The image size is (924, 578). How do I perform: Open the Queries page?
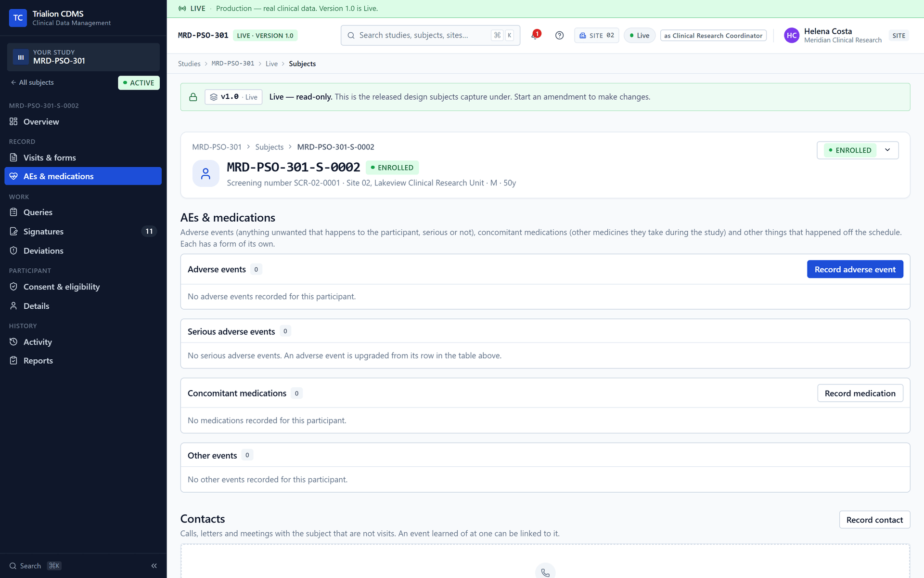[83, 212]
